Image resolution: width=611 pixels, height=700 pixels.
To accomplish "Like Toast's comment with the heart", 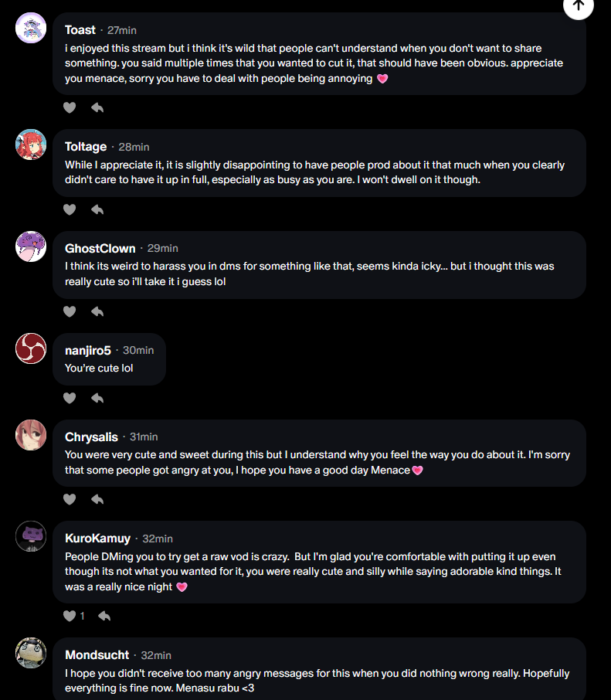I will coord(70,107).
